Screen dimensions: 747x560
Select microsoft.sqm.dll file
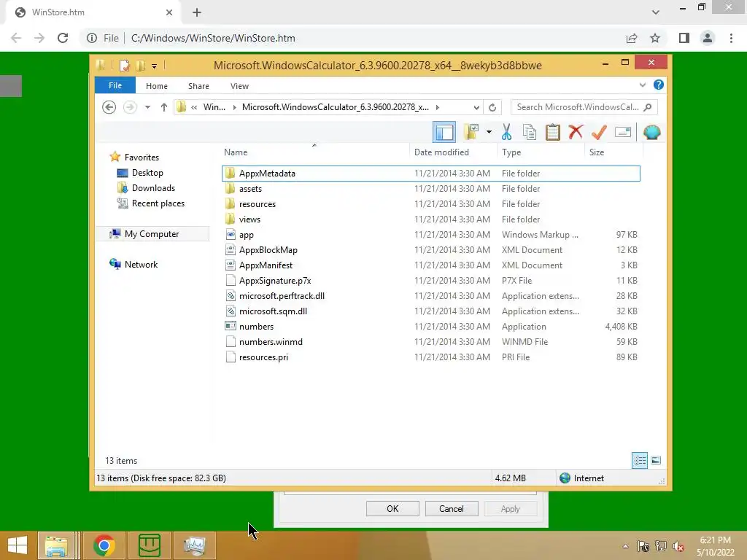430,311
